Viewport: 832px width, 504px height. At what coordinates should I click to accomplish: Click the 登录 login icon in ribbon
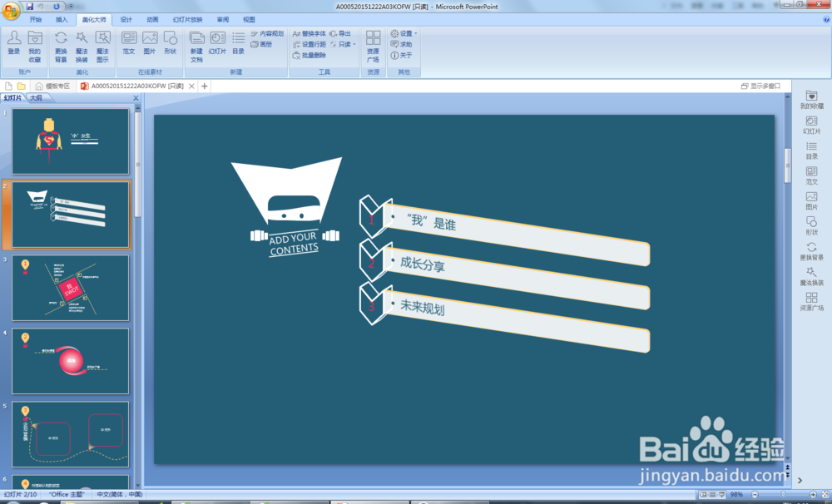tap(14, 42)
